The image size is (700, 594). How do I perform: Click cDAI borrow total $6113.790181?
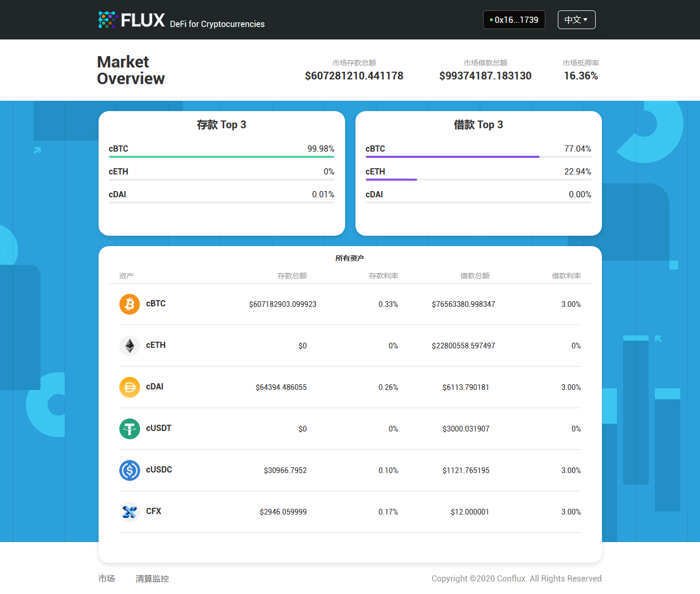465,387
